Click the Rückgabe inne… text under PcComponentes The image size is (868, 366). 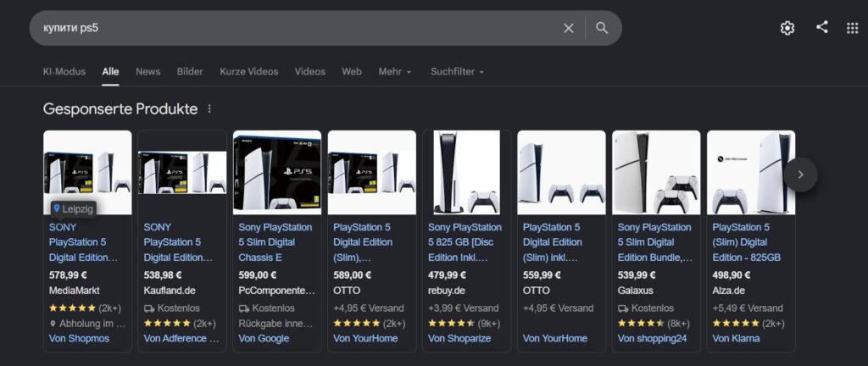[x=277, y=324]
